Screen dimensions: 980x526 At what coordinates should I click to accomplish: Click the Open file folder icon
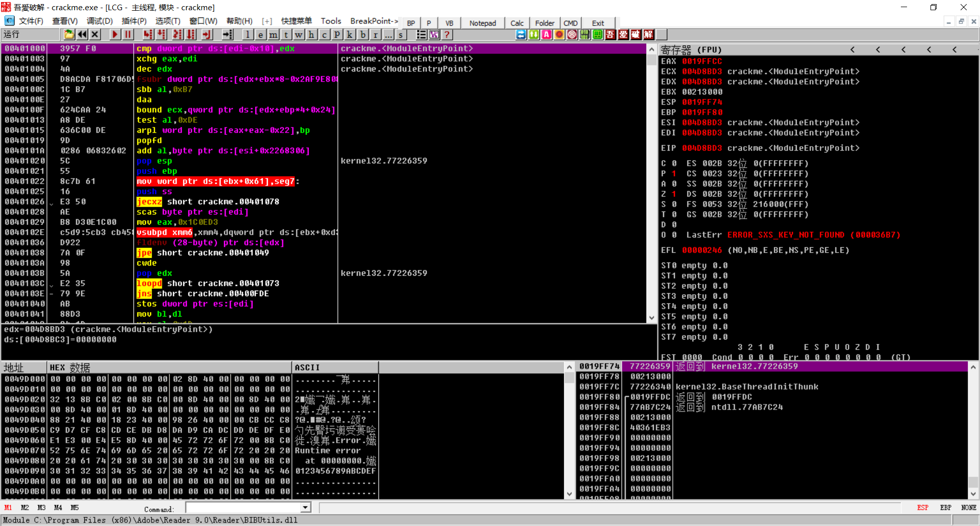click(69, 35)
